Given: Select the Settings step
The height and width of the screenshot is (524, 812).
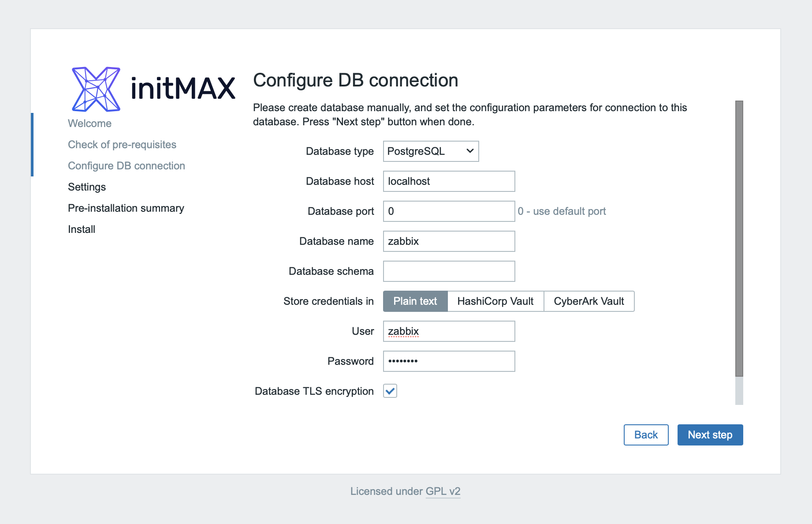Looking at the screenshot, I should click(87, 187).
